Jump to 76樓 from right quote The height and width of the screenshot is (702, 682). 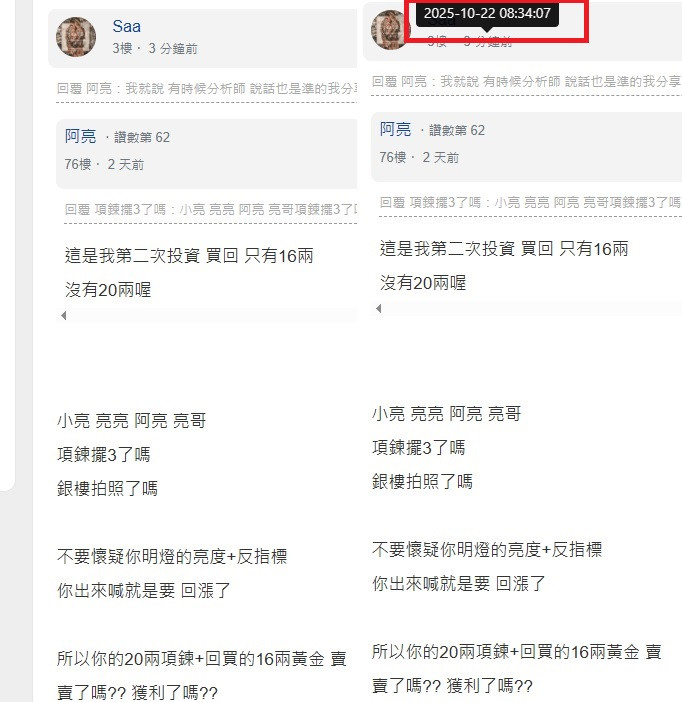pyautogui.click(x=393, y=157)
